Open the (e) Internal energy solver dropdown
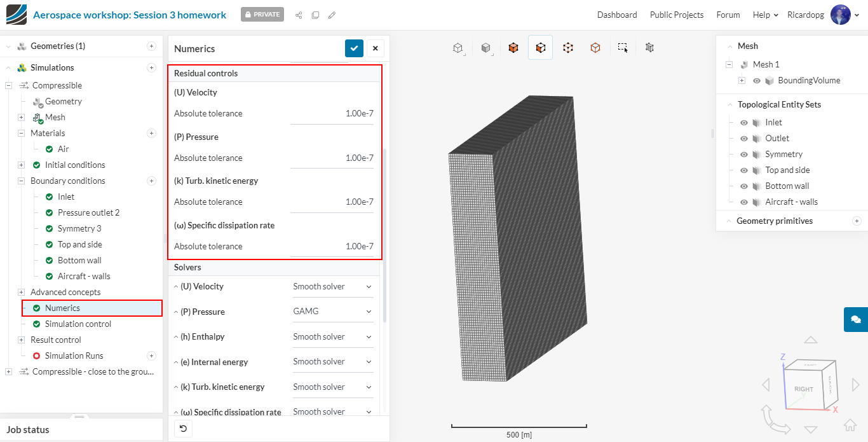Image resolution: width=868 pixels, height=442 pixels. 332,362
